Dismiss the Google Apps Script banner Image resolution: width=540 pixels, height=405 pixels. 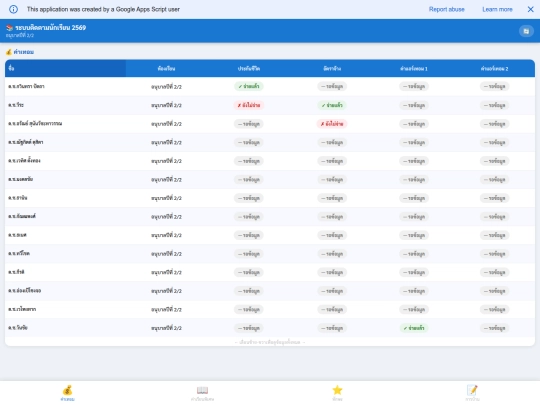530,9
